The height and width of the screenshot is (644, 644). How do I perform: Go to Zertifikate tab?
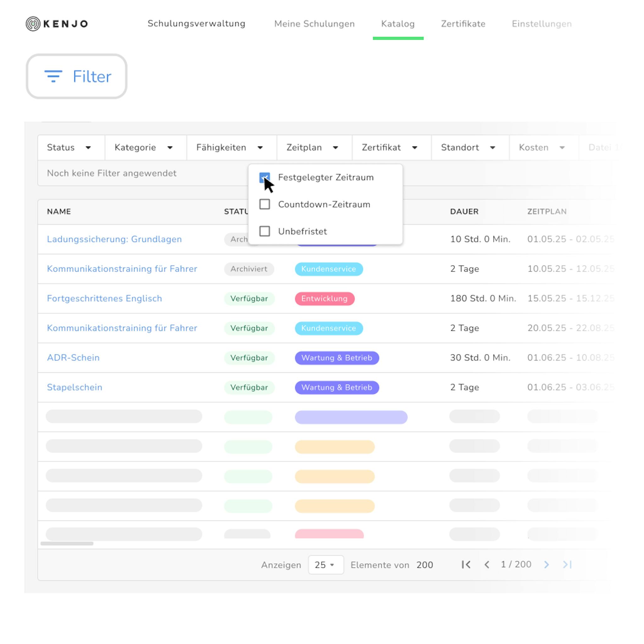tap(463, 24)
